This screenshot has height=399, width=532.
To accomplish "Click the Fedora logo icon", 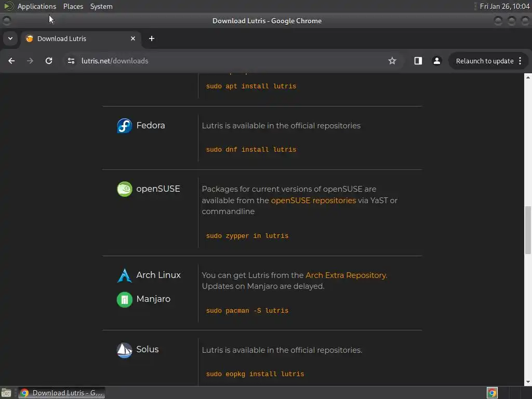I will point(124,126).
